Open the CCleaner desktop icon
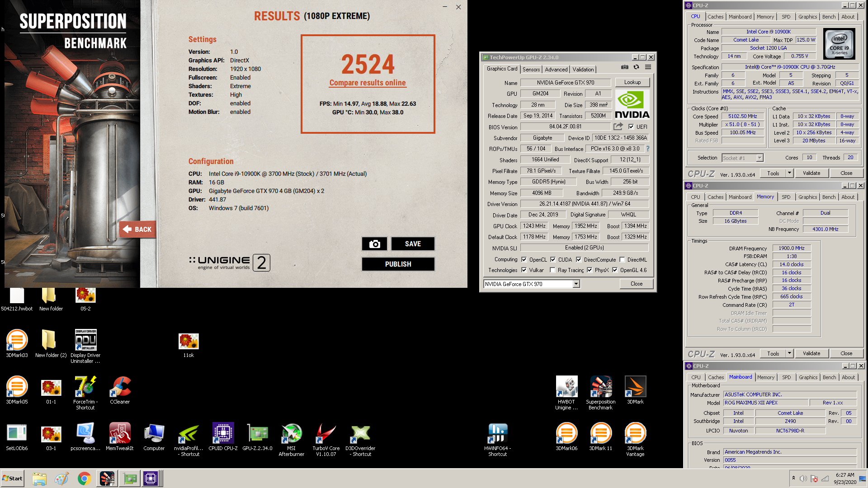868x488 pixels. point(120,390)
